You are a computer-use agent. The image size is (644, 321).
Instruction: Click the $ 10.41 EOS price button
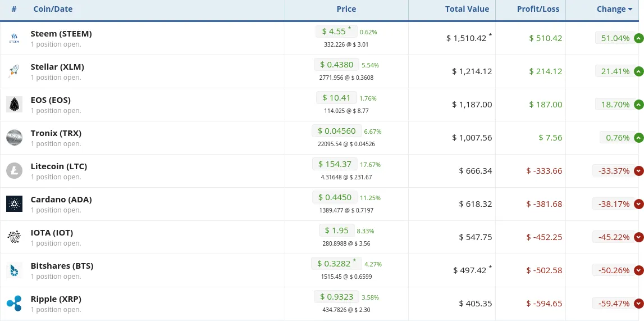(336, 98)
